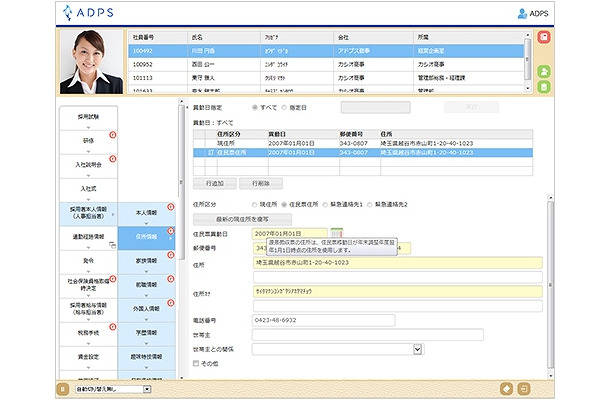
Task: Click the 電話番号 field showing 0423-48-6932
Action: point(324,320)
